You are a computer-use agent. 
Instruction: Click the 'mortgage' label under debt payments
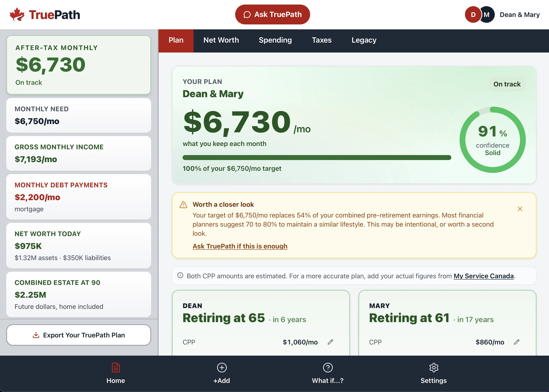point(29,209)
